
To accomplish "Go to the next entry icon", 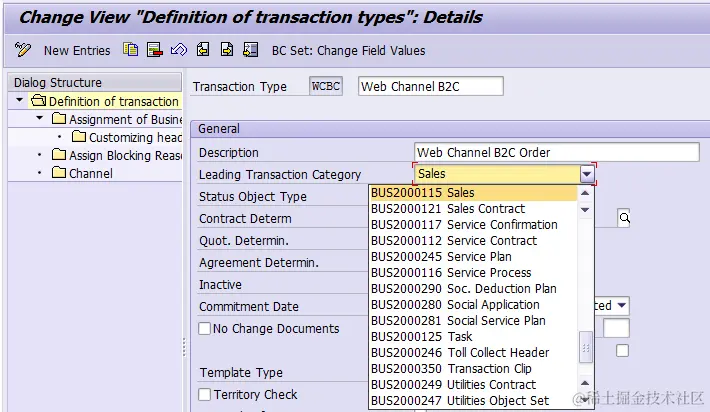I will [x=227, y=49].
